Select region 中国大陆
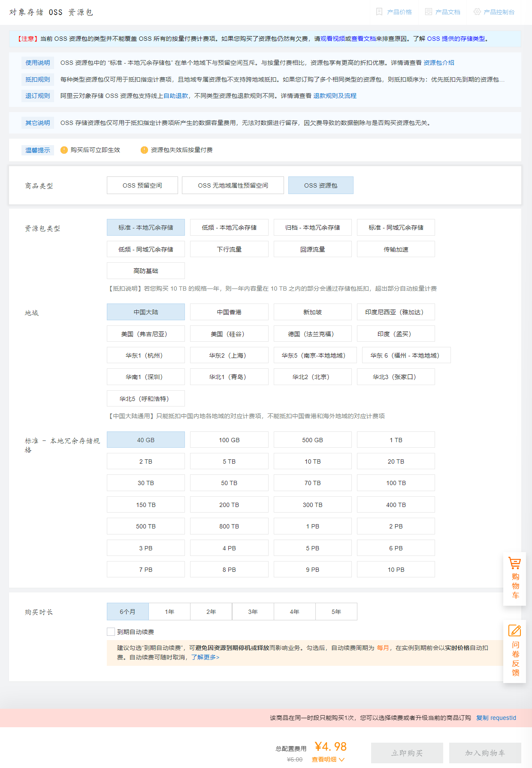The image size is (532, 768). point(146,312)
